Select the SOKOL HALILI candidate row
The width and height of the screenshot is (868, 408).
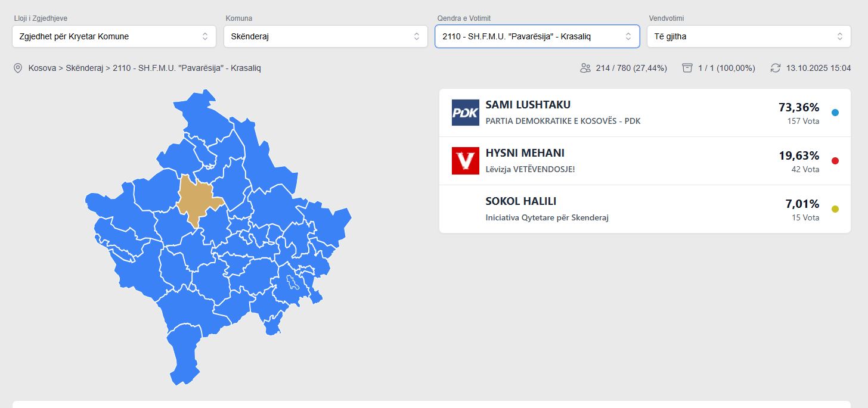coord(620,209)
